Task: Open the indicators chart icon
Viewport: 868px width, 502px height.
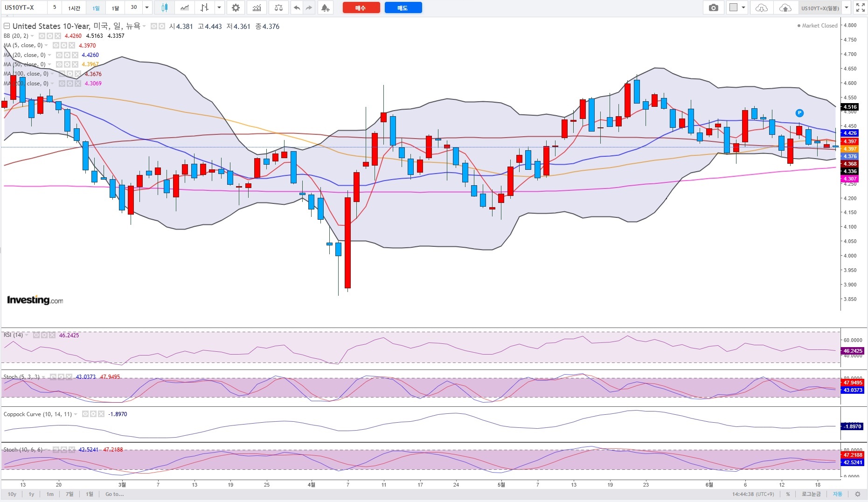Action: coord(257,7)
